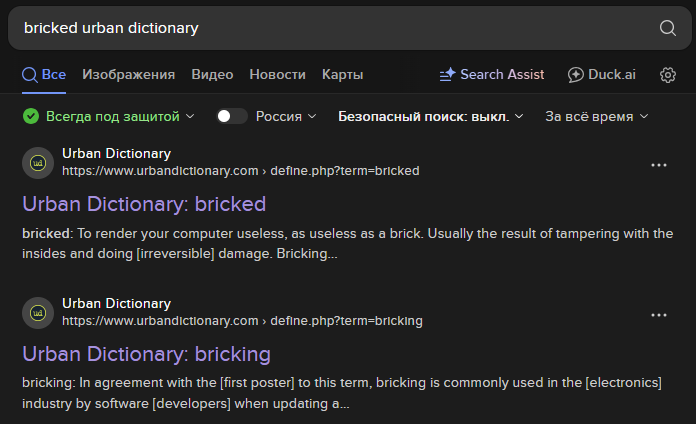Open the Безопасный поиск dropdown
Viewport: 696px width, 424px height.
tap(430, 116)
